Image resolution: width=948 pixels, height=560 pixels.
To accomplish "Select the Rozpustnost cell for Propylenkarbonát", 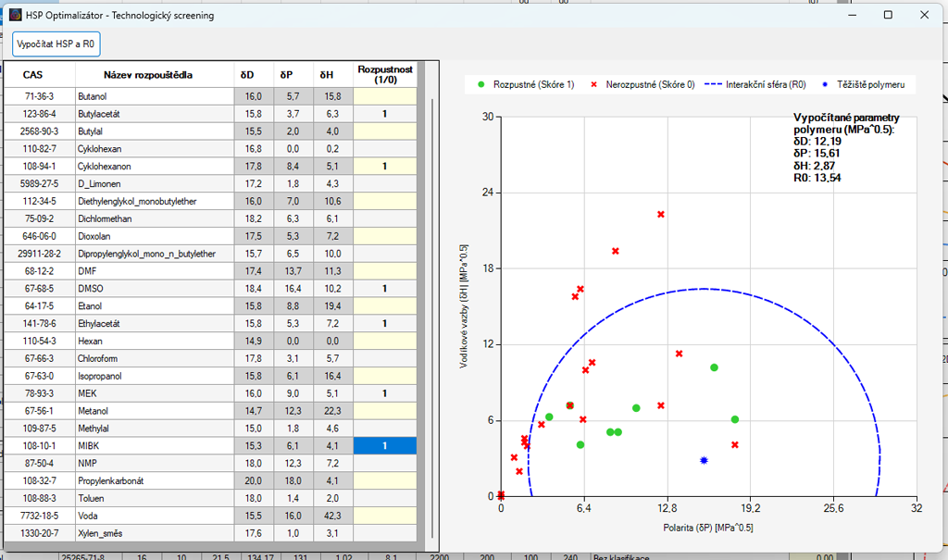I will 385,481.
